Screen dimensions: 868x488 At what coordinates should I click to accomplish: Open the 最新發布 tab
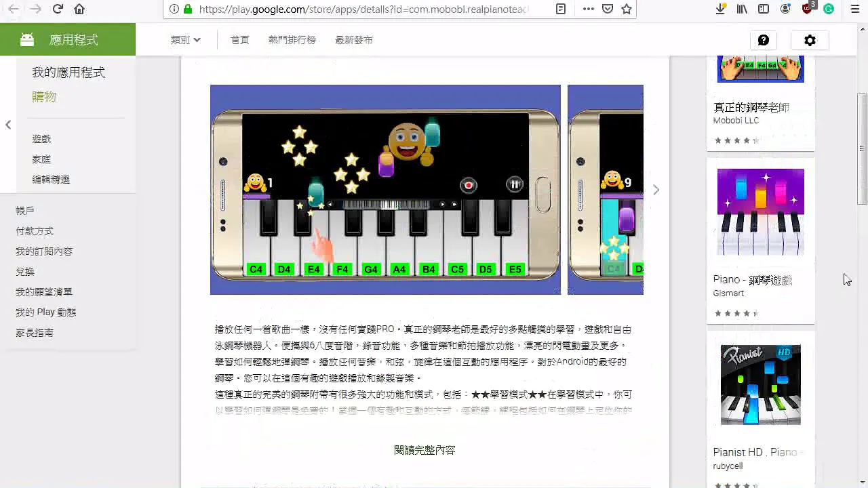coord(354,40)
